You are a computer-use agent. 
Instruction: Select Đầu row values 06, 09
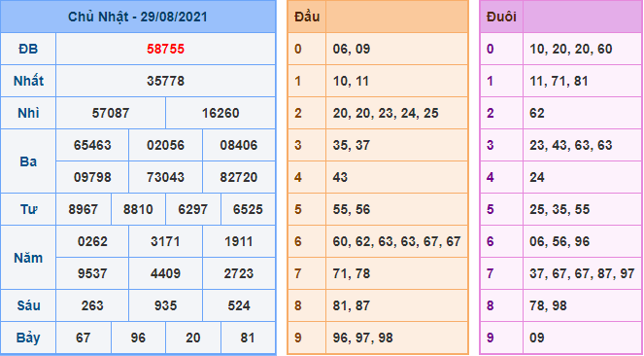coord(352,50)
